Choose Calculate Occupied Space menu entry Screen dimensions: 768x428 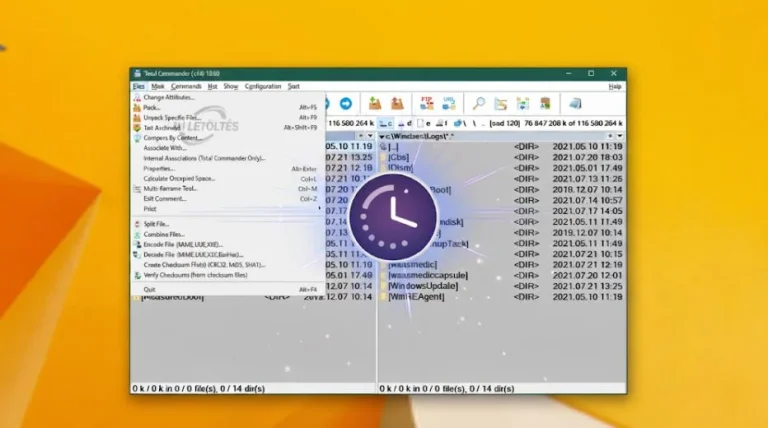click(227, 179)
